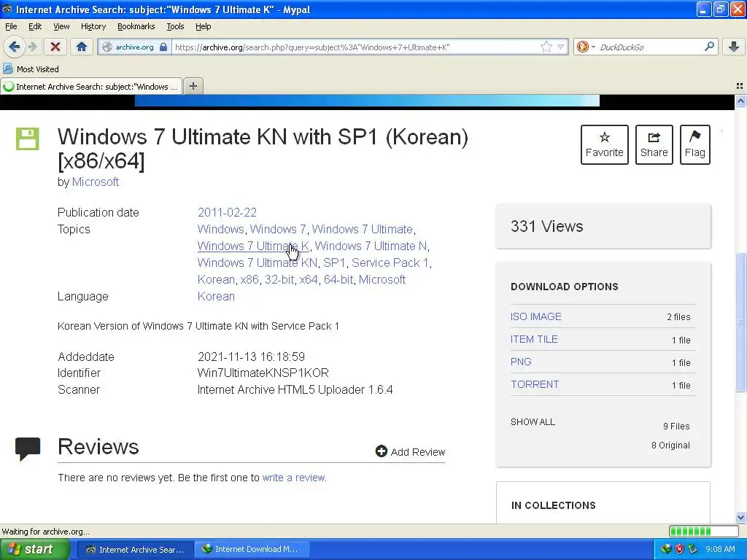Click the green page load progress bar
Image resolution: width=747 pixels, height=560 pixels.
pyautogui.click(x=703, y=532)
